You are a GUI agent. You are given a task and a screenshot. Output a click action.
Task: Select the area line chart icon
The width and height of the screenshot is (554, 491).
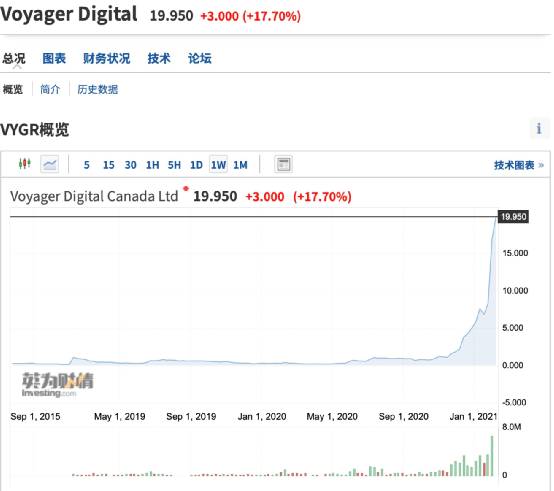[49, 164]
